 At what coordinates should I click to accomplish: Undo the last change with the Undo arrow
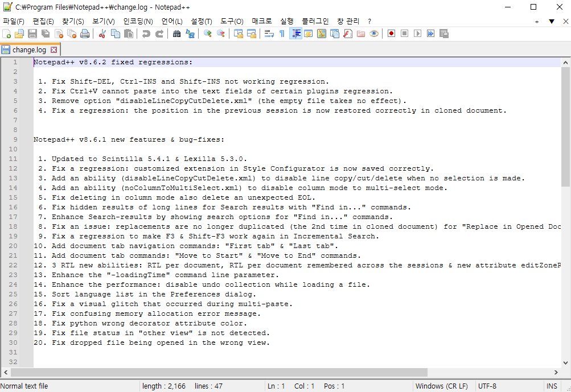coord(146,34)
